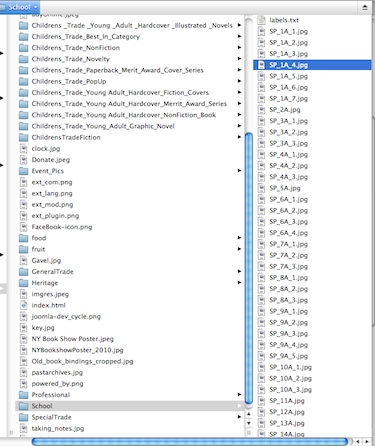
Task: Click the file icon for Gavel.jpg
Action: pos(24,261)
